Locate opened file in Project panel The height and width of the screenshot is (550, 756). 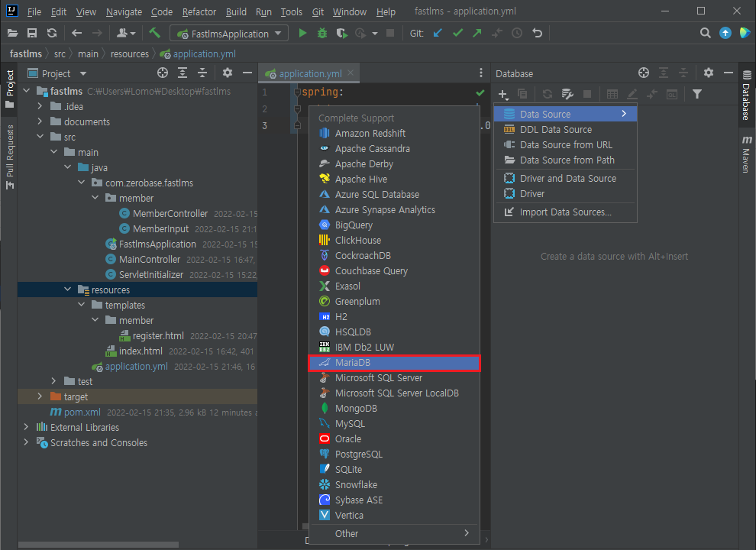[x=163, y=73]
